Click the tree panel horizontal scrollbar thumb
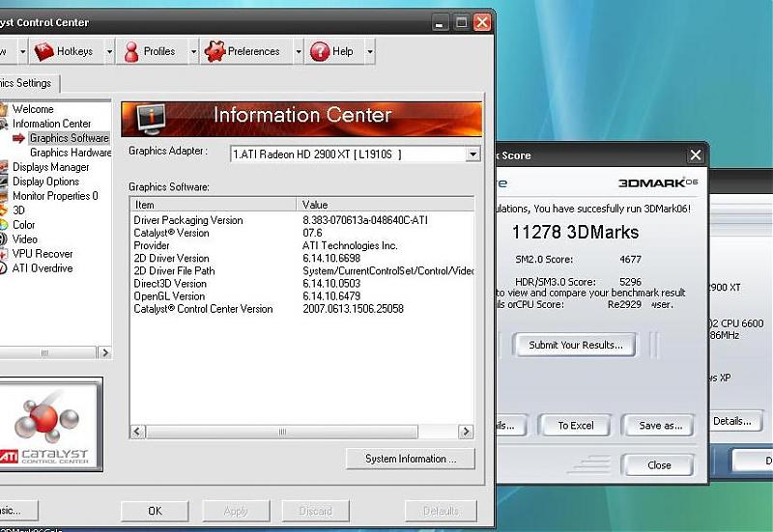 coord(46,352)
